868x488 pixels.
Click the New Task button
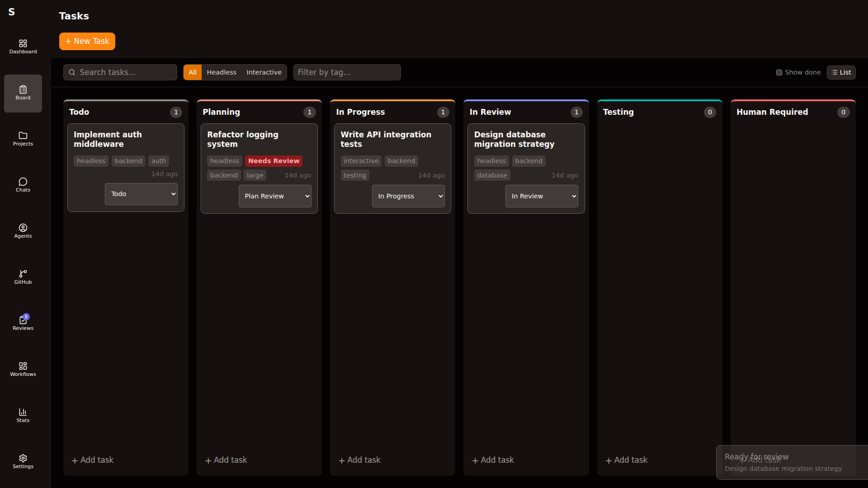point(87,41)
